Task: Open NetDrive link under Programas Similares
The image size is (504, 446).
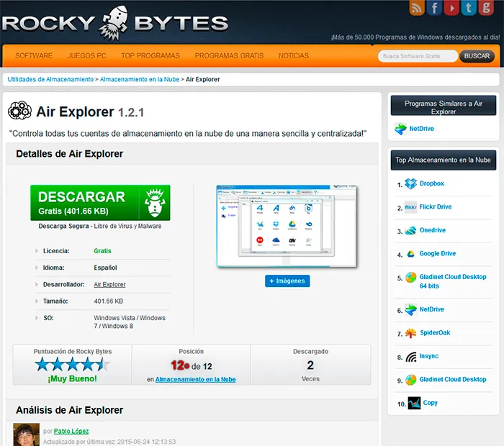Action: pyautogui.click(x=421, y=129)
